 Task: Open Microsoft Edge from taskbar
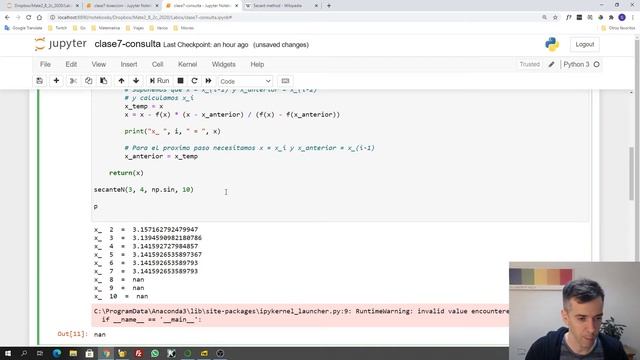[x=57, y=353]
